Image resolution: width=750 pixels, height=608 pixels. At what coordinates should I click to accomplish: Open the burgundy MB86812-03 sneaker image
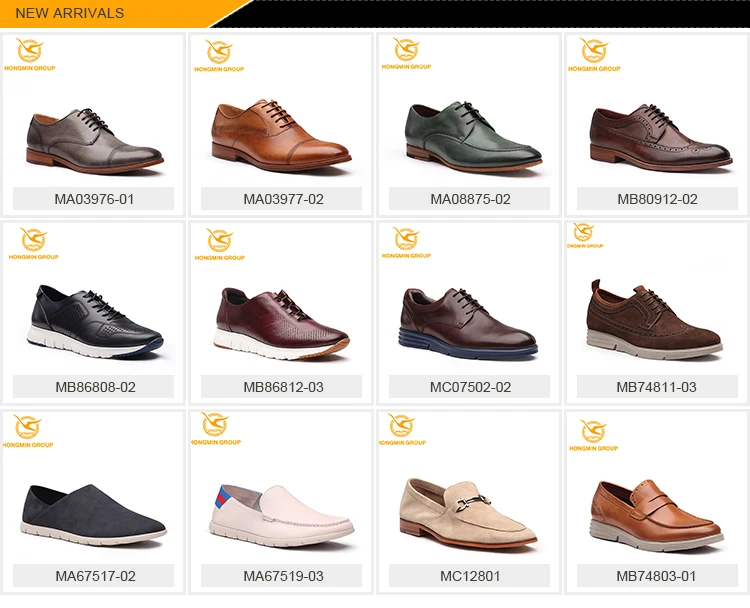pyautogui.click(x=281, y=324)
